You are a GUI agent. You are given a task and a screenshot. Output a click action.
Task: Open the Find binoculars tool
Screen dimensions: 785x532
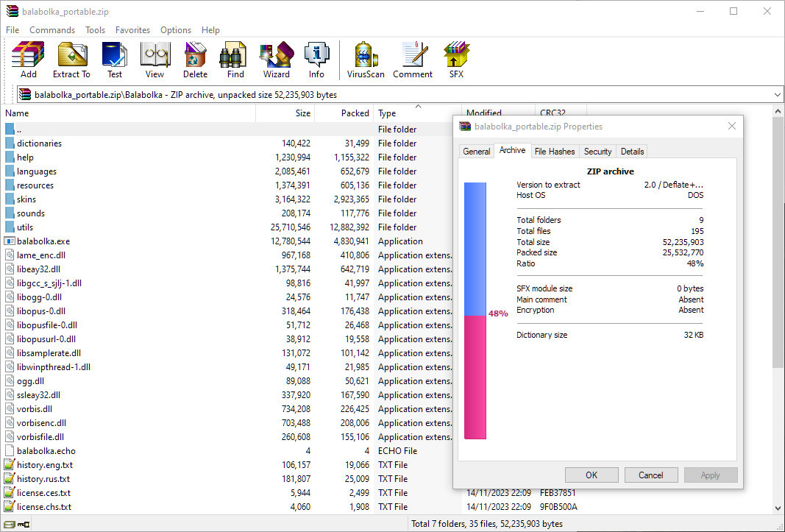tap(234, 54)
